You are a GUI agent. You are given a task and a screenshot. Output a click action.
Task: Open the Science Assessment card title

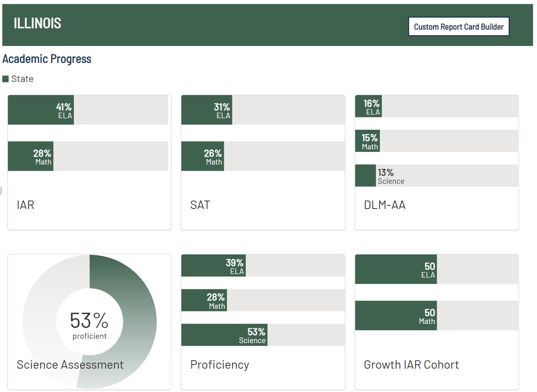click(x=70, y=365)
